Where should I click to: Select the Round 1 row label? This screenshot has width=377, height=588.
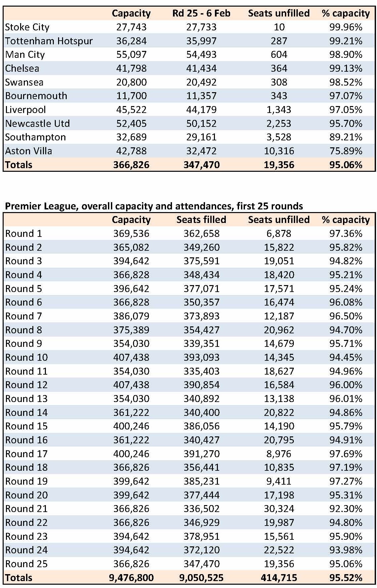click(24, 234)
